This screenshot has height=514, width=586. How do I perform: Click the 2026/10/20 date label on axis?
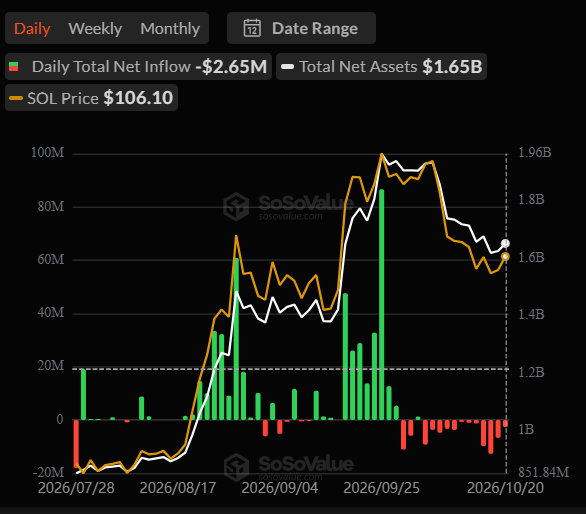tap(505, 488)
